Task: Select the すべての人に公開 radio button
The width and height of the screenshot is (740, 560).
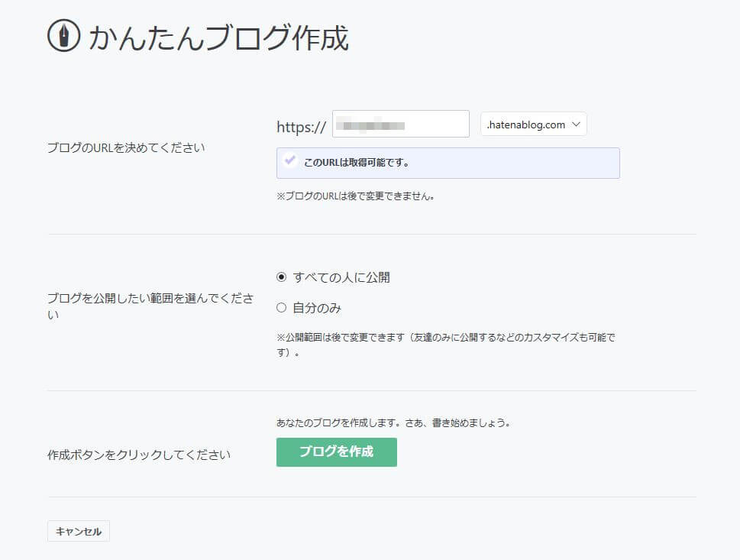Action: tap(281, 277)
